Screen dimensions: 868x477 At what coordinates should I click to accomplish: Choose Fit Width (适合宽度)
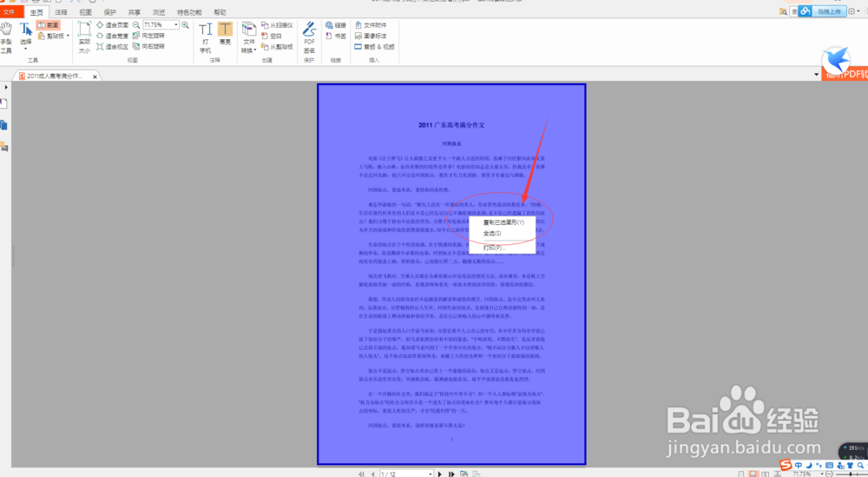[x=112, y=36]
